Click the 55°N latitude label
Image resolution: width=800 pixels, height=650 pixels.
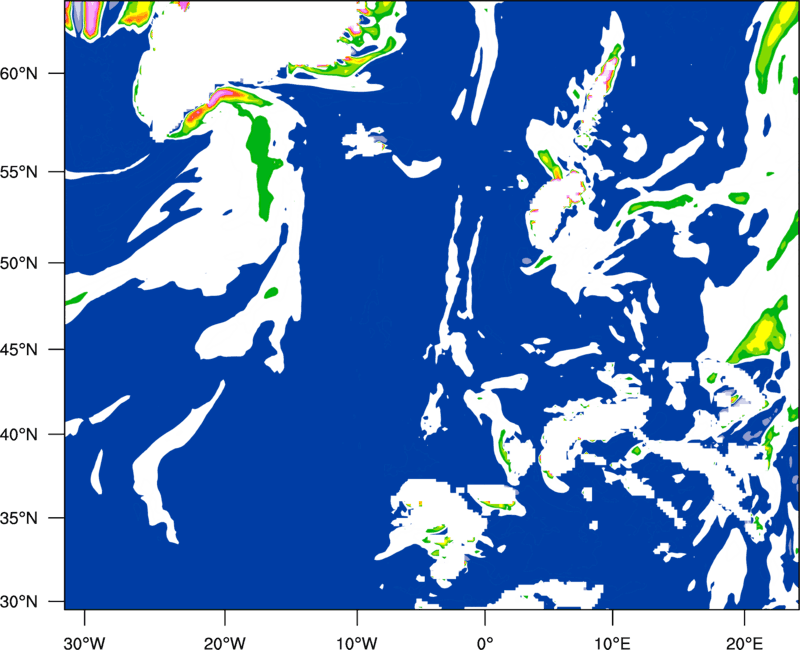[19, 172]
